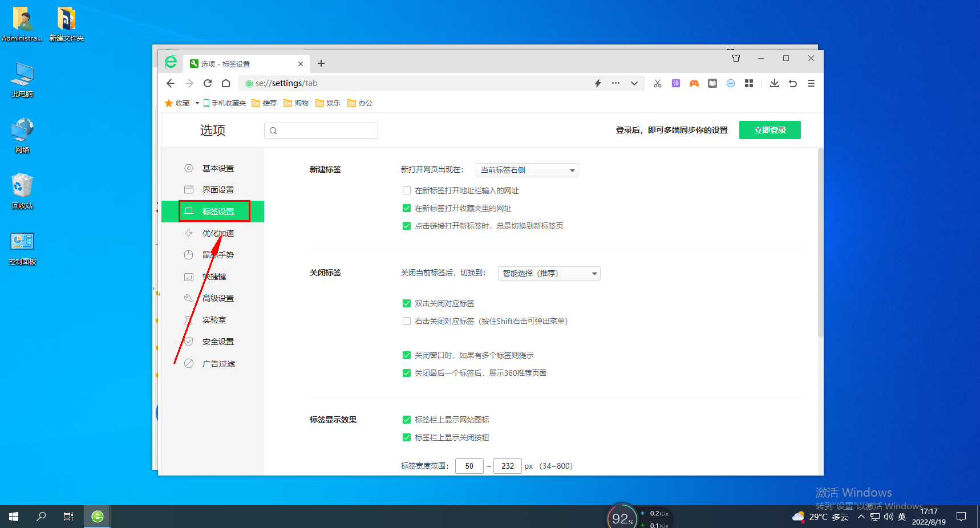980x528 pixels.
Task: Select 界面设置 in the sidebar
Action: coord(213,190)
